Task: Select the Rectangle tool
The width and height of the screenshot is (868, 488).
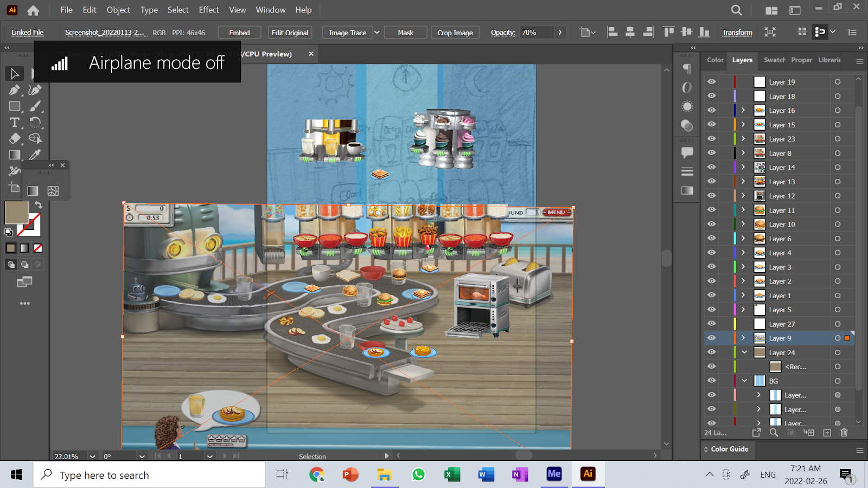Action: coord(15,106)
